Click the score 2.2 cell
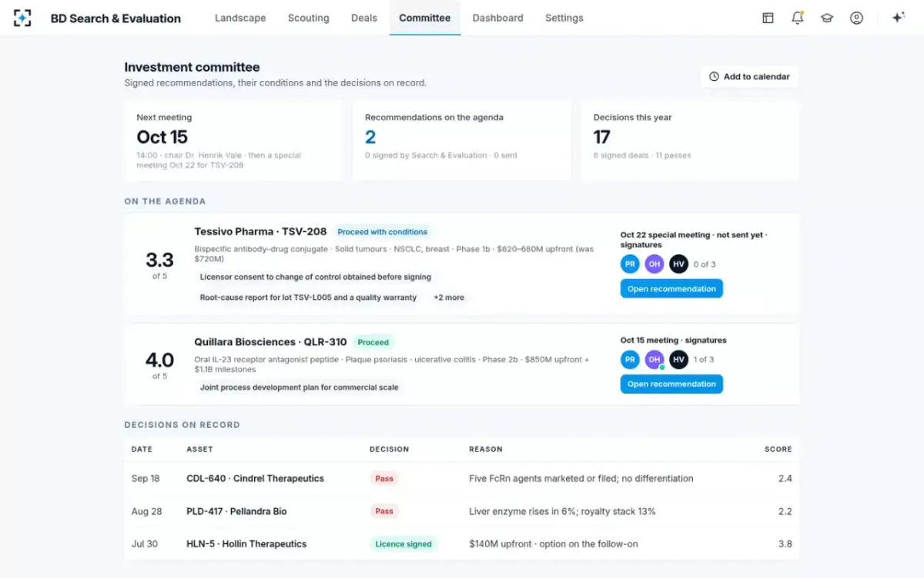The height and width of the screenshot is (578, 924). click(x=785, y=511)
